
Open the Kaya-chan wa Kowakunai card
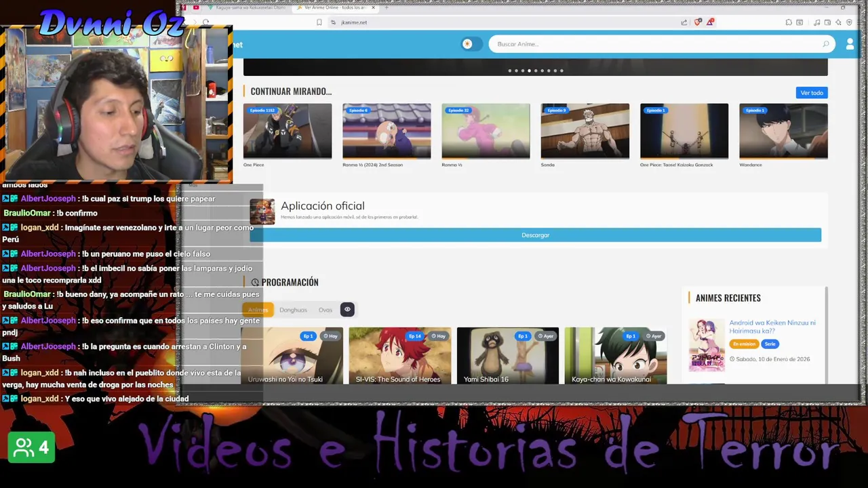[615, 356]
